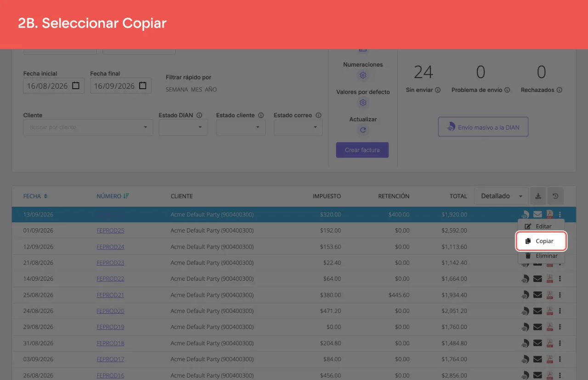
Task: Filter quickly by SEMANA
Action: (177, 90)
